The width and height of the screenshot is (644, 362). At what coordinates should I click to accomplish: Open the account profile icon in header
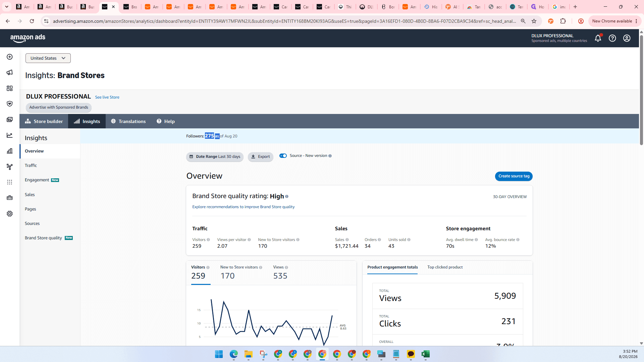pyautogui.click(x=627, y=38)
